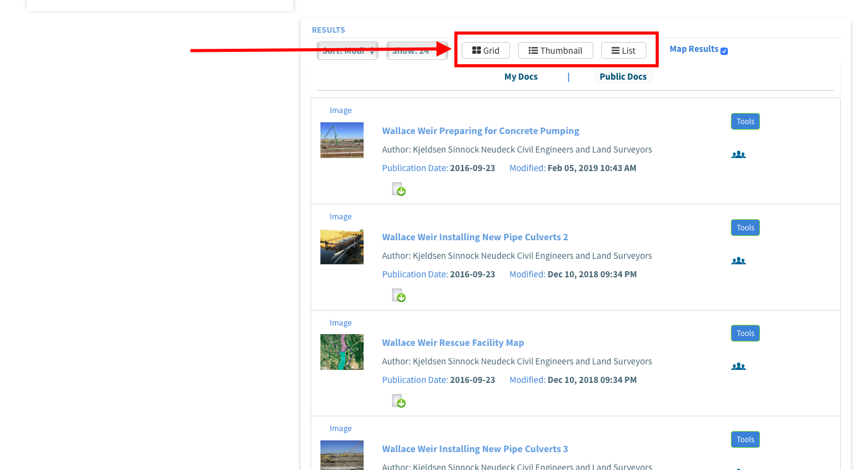Open Wallace Weir Rescue Facility Map link
868x470 pixels.
tap(453, 343)
